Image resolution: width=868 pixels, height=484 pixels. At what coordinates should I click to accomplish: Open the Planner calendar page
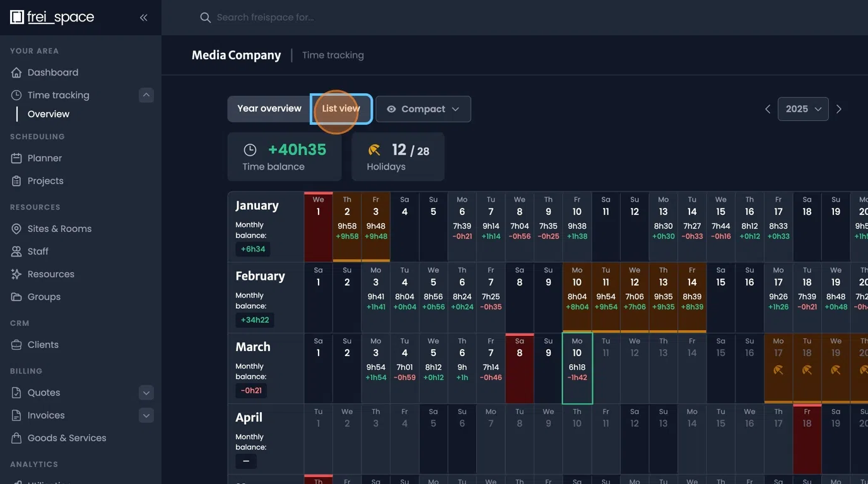coord(45,158)
